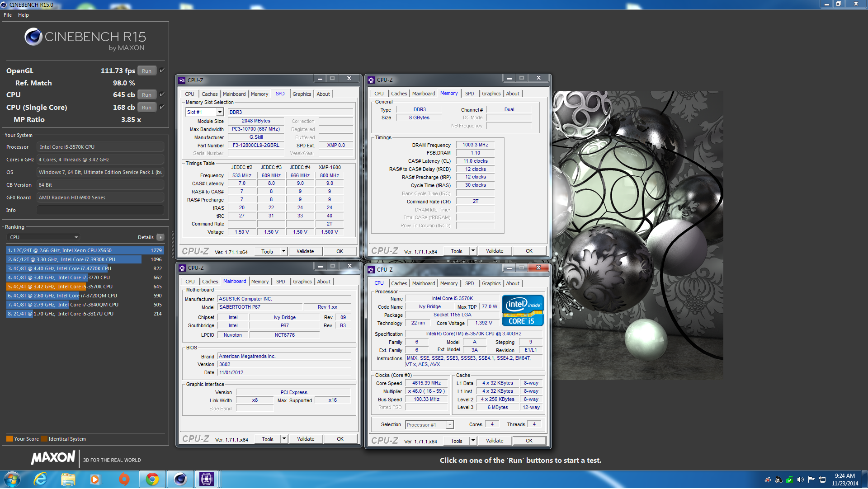
Task: Select the Core i7-3770 ranking entry
Action: tap(85, 277)
